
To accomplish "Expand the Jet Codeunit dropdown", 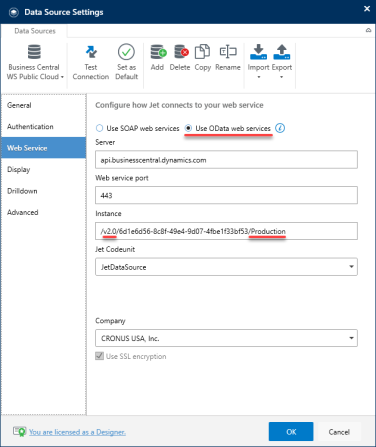I will 351,267.
